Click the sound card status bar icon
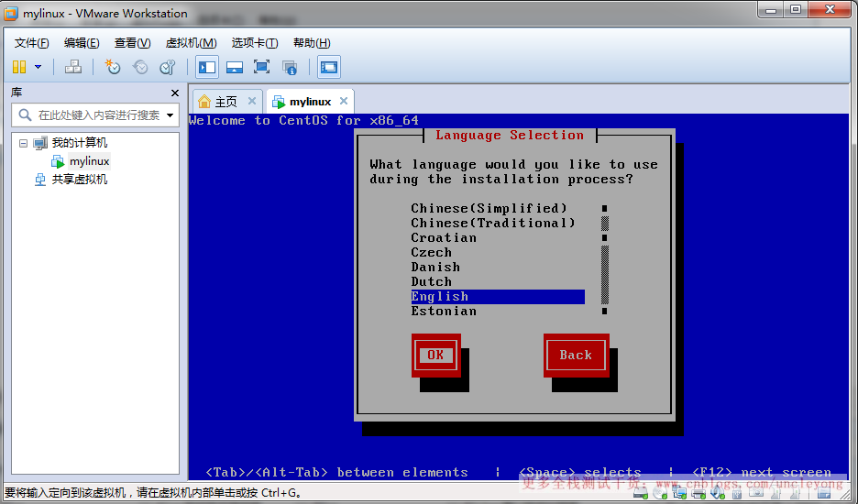 coord(718,494)
